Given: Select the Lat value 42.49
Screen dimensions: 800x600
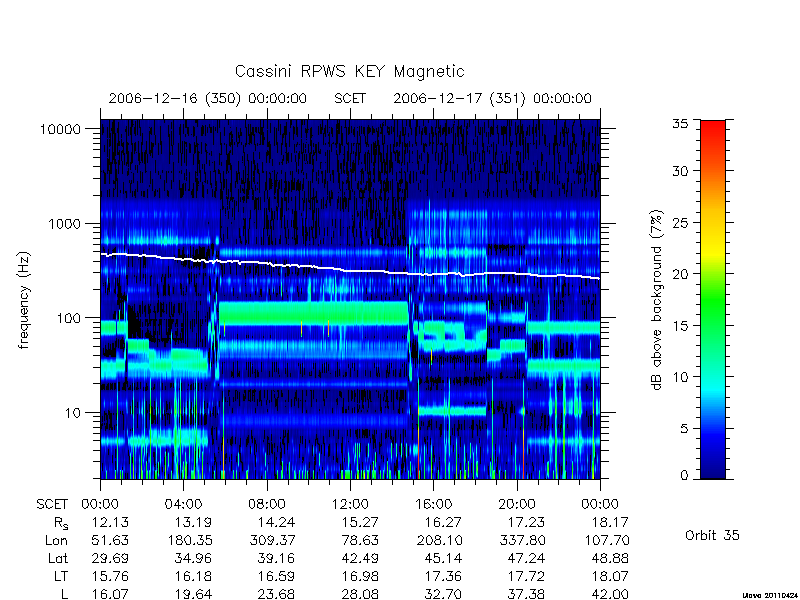Looking at the screenshot, I should point(360,558).
